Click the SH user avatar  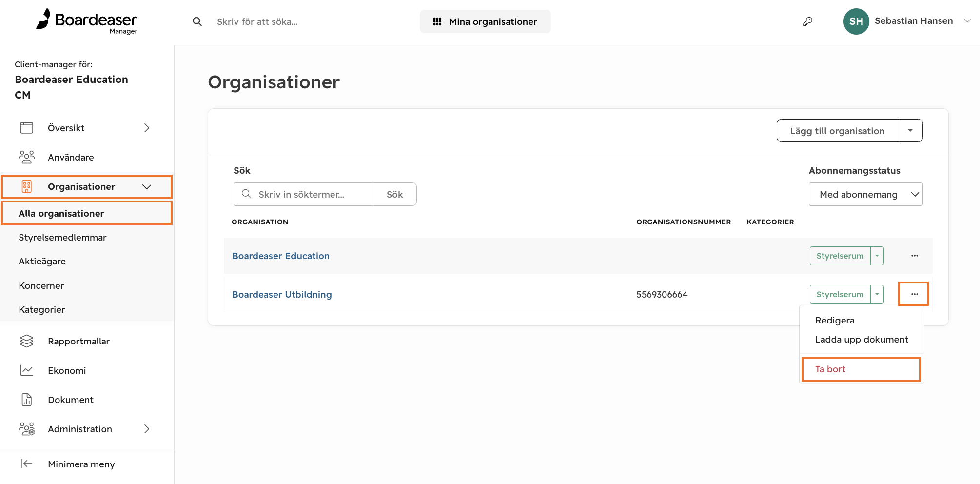[x=856, y=21]
